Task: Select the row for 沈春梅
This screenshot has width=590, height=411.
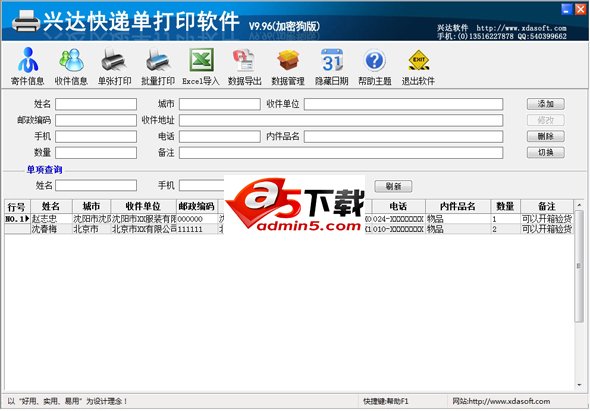Action: (289, 229)
